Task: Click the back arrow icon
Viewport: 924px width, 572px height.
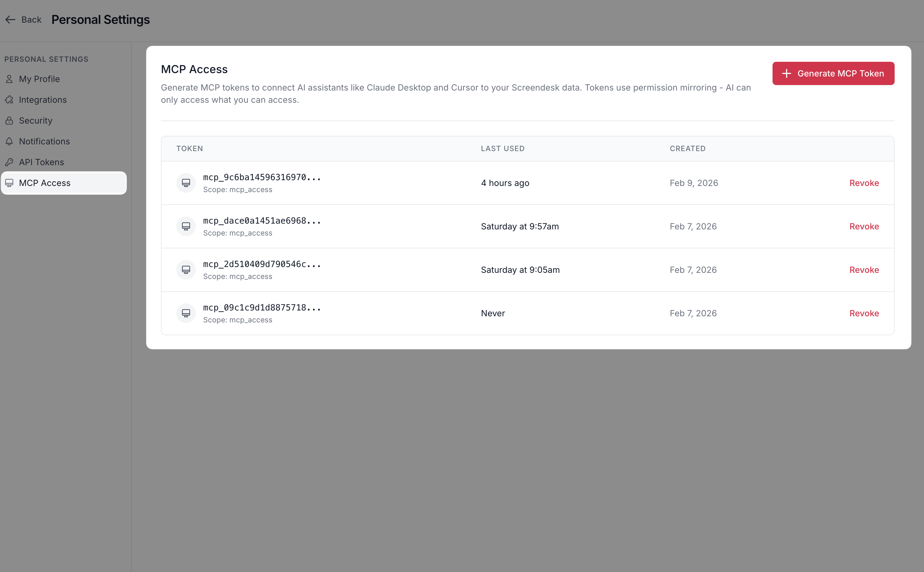Action: coord(10,20)
